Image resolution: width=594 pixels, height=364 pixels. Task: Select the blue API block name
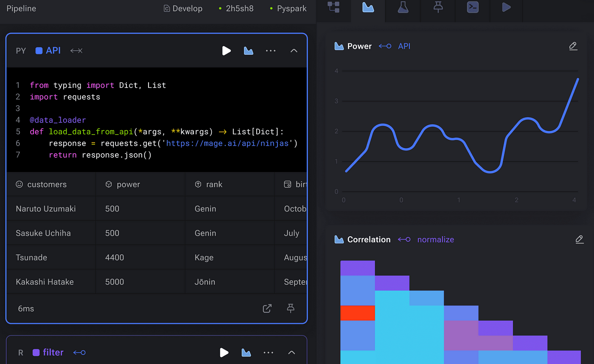tap(53, 50)
